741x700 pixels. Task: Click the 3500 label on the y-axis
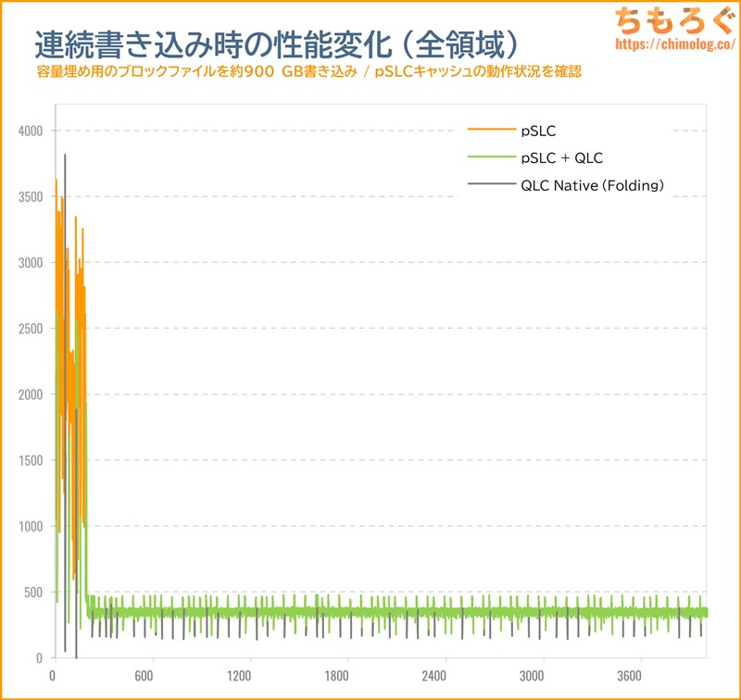[31, 197]
